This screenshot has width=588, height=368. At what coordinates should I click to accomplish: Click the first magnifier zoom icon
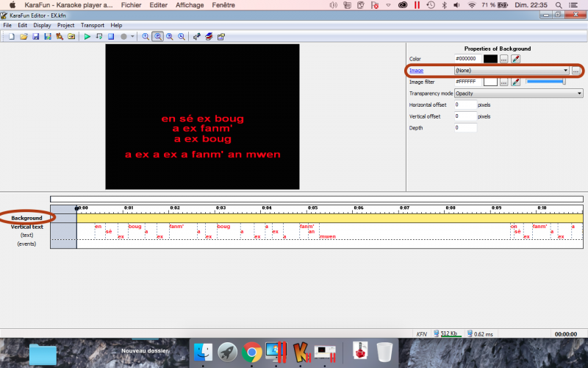(x=146, y=36)
